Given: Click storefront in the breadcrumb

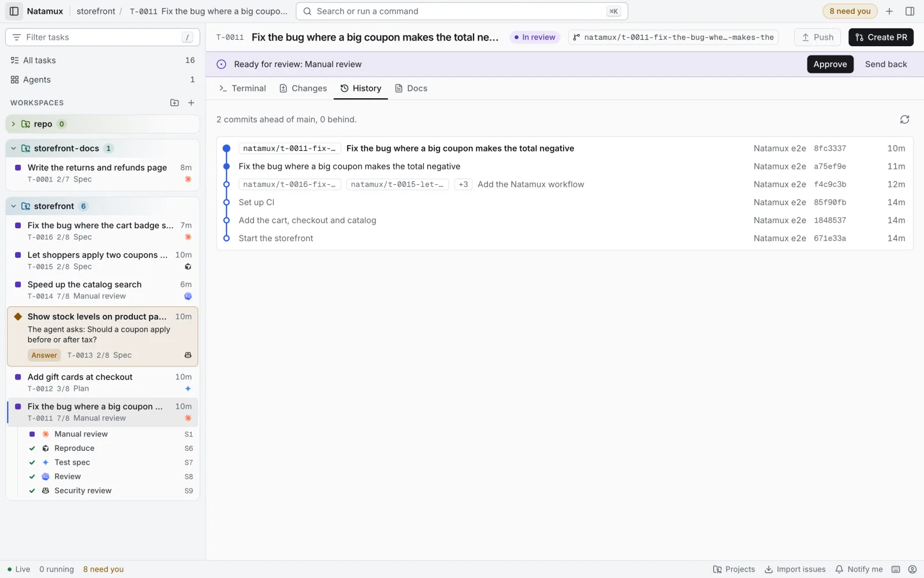Looking at the screenshot, I should point(96,11).
